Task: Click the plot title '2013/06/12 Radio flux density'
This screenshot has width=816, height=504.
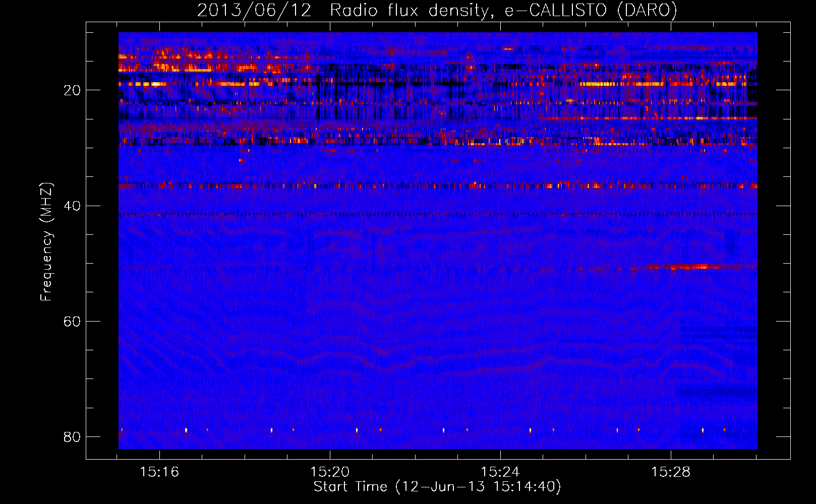Action: tap(437, 10)
